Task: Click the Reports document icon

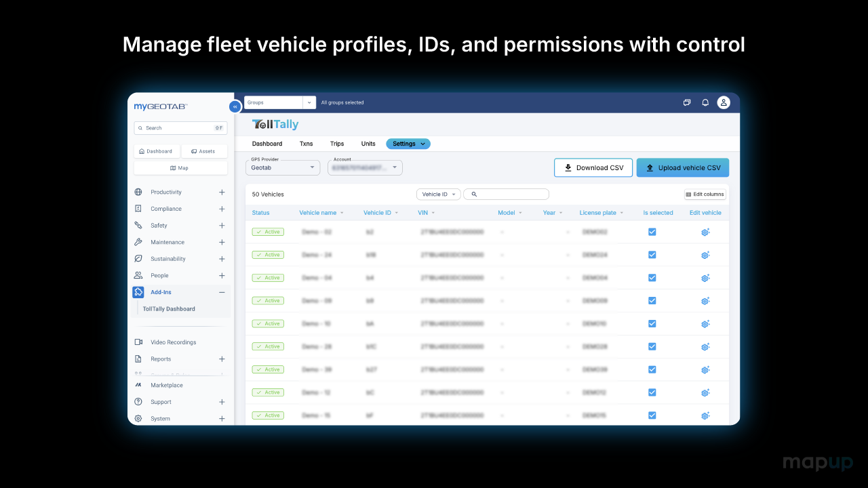Action: tap(138, 359)
